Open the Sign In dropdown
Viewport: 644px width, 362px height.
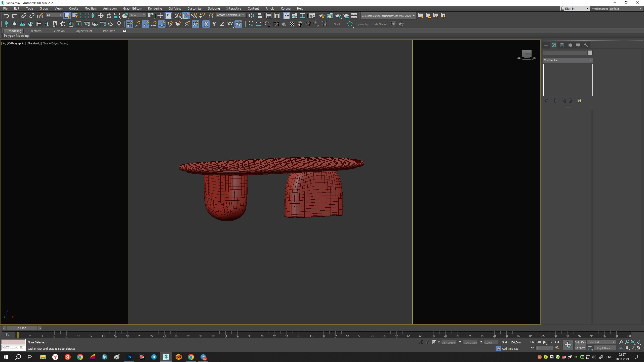[x=575, y=9]
